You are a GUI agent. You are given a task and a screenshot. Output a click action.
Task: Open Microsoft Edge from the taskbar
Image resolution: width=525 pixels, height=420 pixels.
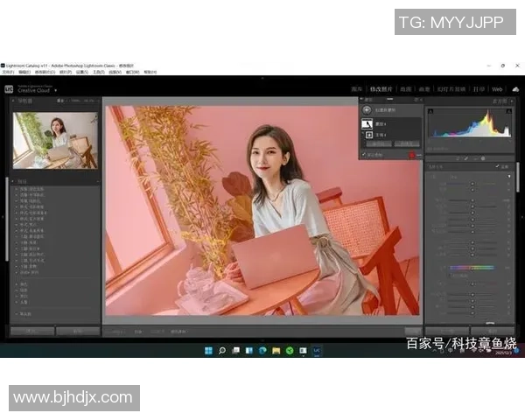(262, 351)
